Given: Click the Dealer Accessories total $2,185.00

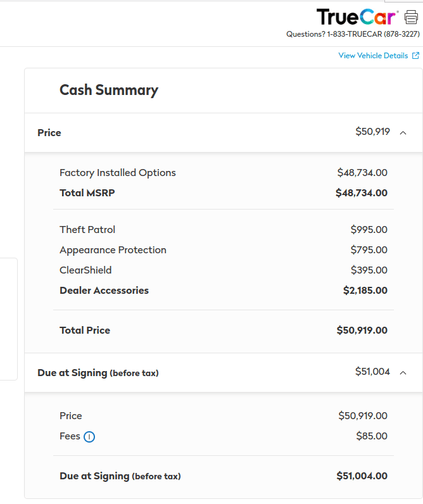Looking at the screenshot, I should pyautogui.click(x=365, y=291).
